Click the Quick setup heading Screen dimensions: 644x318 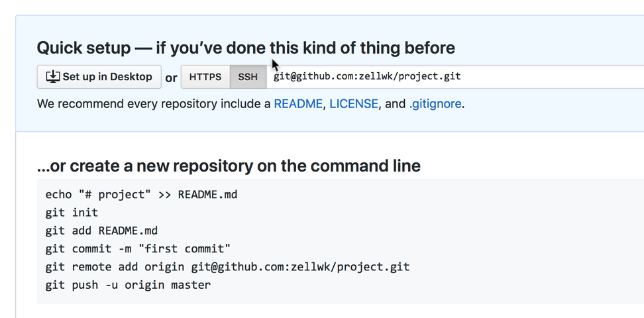point(246,48)
